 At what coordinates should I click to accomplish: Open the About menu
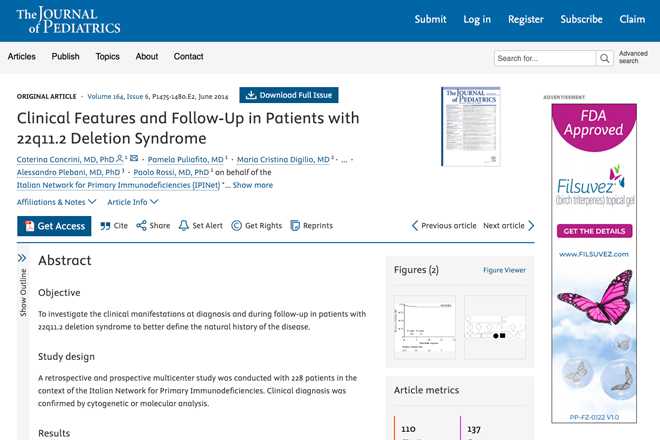click(146, 56)
